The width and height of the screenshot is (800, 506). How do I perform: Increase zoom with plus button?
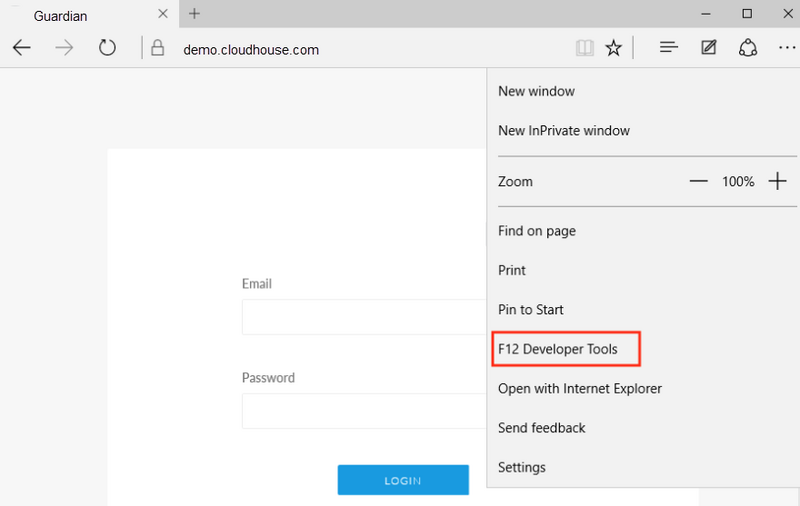(777, 181)
